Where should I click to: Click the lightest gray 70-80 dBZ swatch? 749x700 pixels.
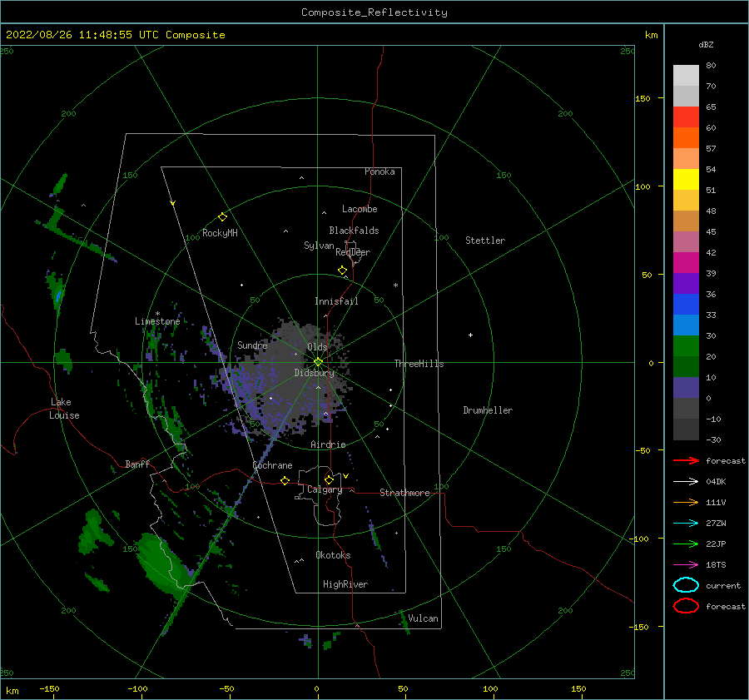(686, 76)
